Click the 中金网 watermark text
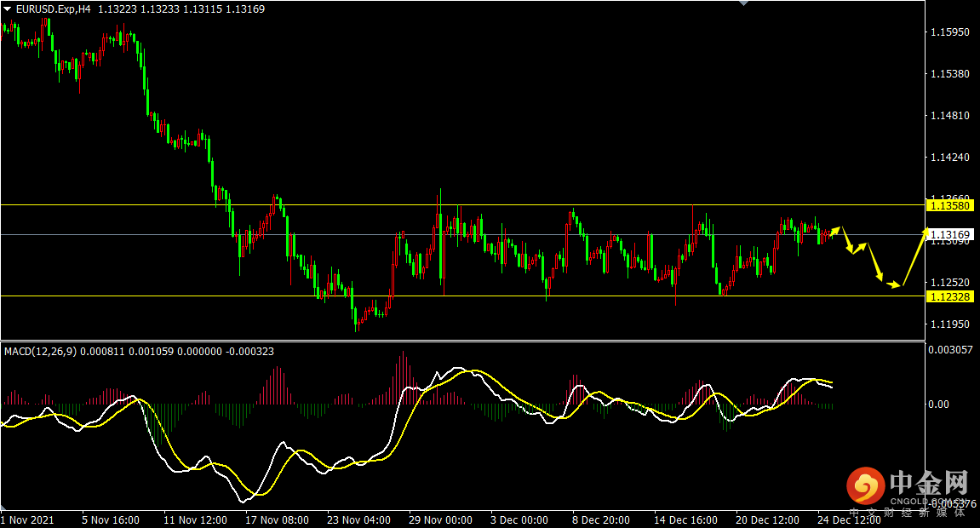Image resolution: width=980 pixels, height=528 pixels. pos(929,485)
